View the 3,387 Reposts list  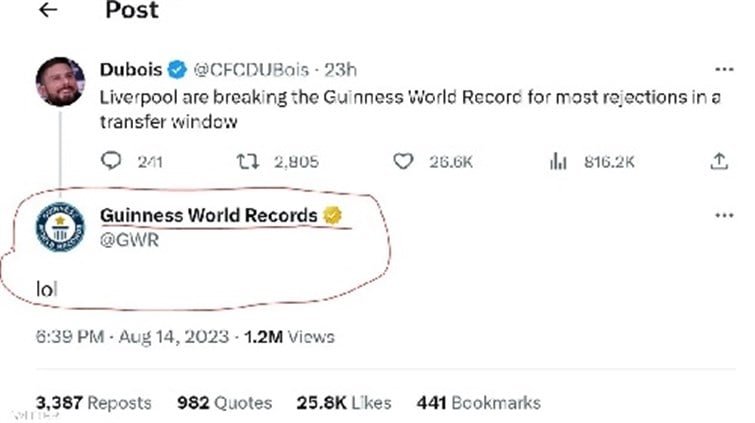(94, 403)
